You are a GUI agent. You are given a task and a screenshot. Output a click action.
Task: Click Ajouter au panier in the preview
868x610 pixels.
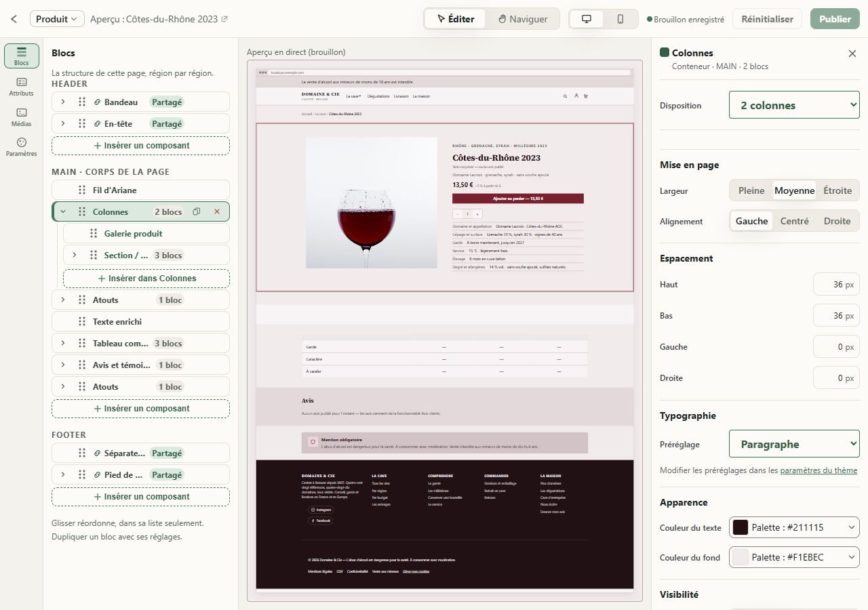point(518,199)
